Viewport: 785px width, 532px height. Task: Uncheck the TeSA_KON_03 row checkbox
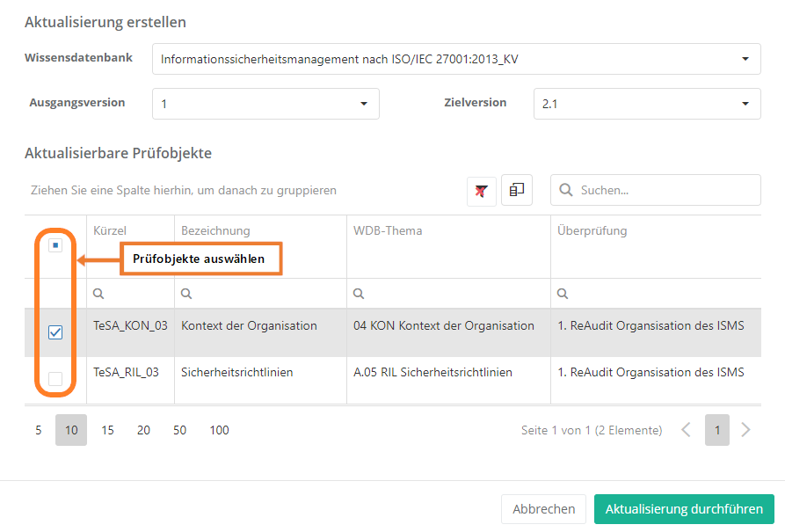click(55, 332)
